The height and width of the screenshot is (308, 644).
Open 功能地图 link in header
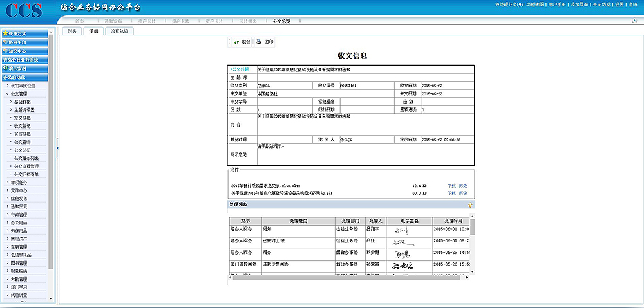[535, 4]
